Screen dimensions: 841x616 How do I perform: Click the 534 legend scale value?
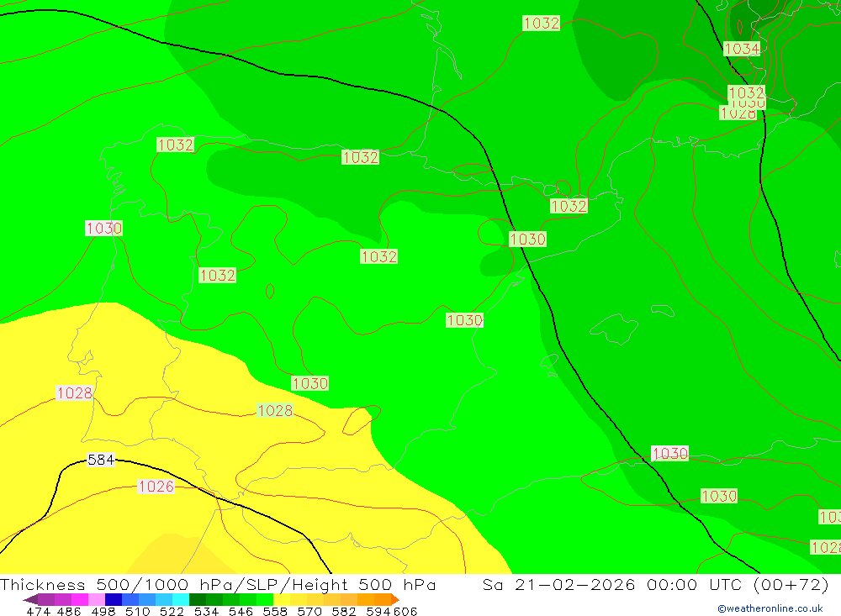pyautogui.click(x=206, y=611)
